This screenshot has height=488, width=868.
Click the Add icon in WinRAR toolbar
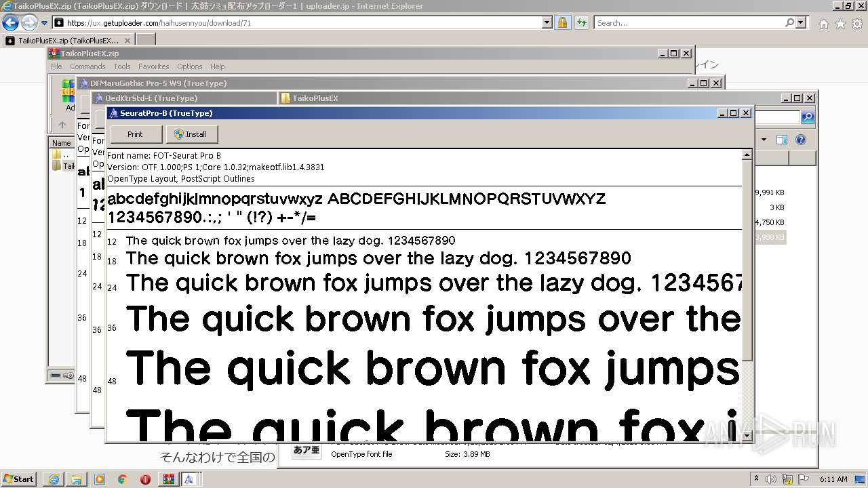point(68,95)
